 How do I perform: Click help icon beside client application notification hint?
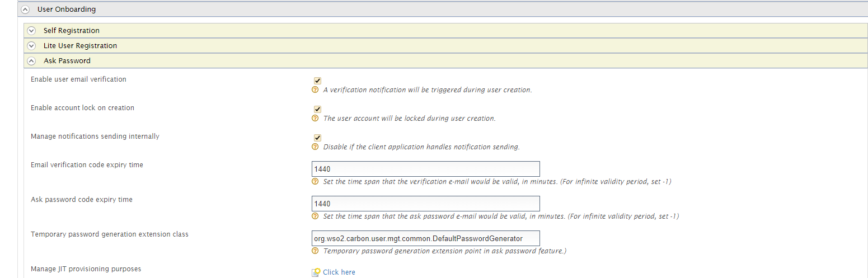pyautogui.click(x=315, y=147)
